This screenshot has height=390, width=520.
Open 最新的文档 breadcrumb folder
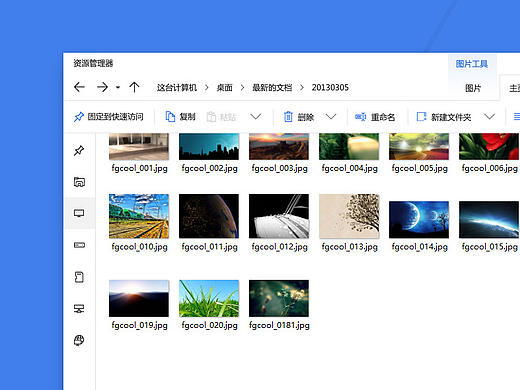[x=272, y=88]
